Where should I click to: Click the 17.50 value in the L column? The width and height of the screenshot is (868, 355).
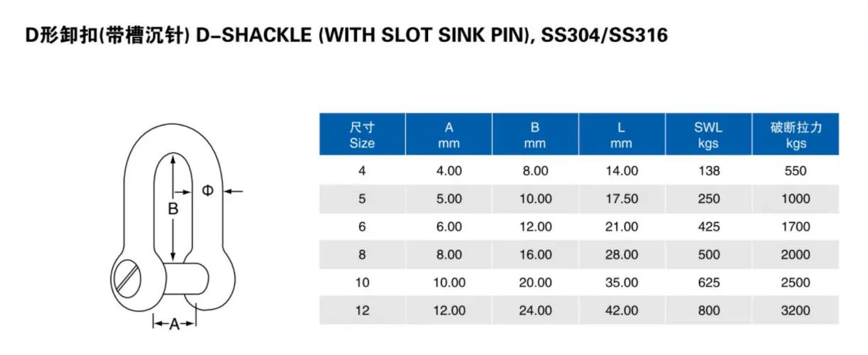(622, 199)
